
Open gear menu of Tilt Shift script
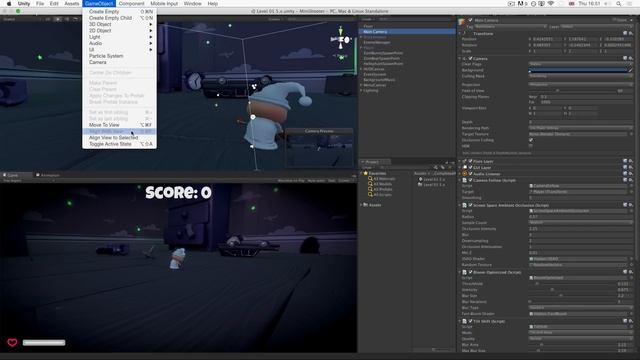click(x=631, y=321)
